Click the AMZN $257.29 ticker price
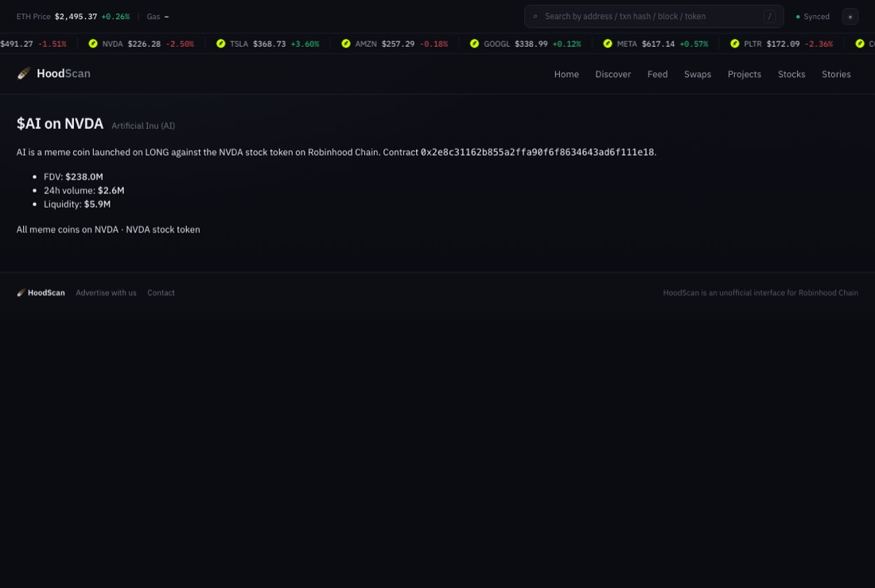The height and width of the screenshot is (588, 875). pyautogui.click(x=399, y=44)
